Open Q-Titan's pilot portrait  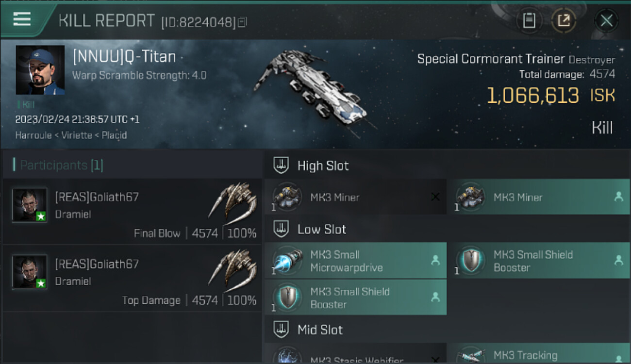click(40, 70)
